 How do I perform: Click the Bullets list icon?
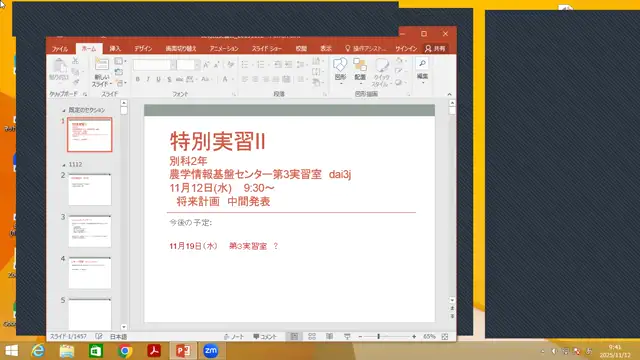(245, 64)
